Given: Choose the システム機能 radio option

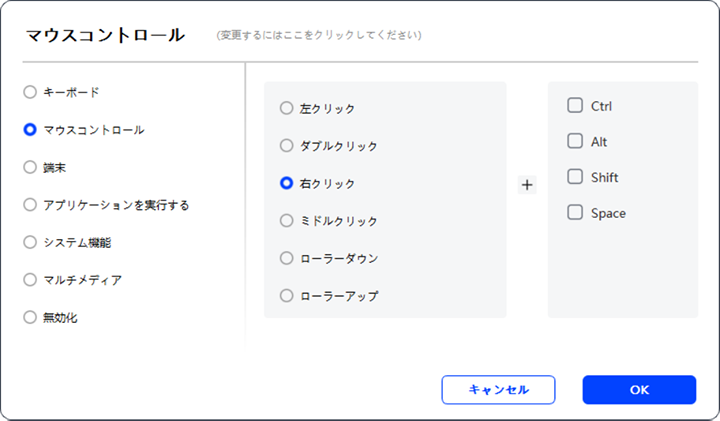Looking at the screenshot, I should point(30,242).
